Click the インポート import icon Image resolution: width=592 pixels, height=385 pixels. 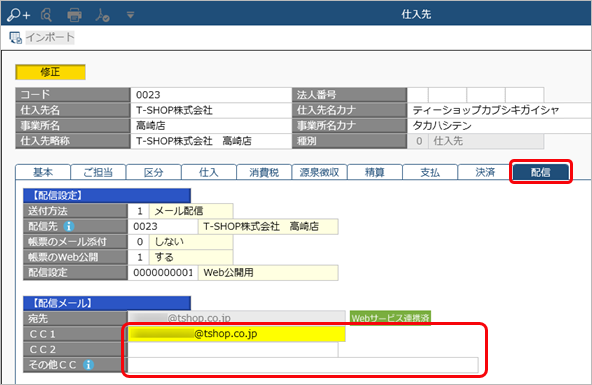pos(15,37)
